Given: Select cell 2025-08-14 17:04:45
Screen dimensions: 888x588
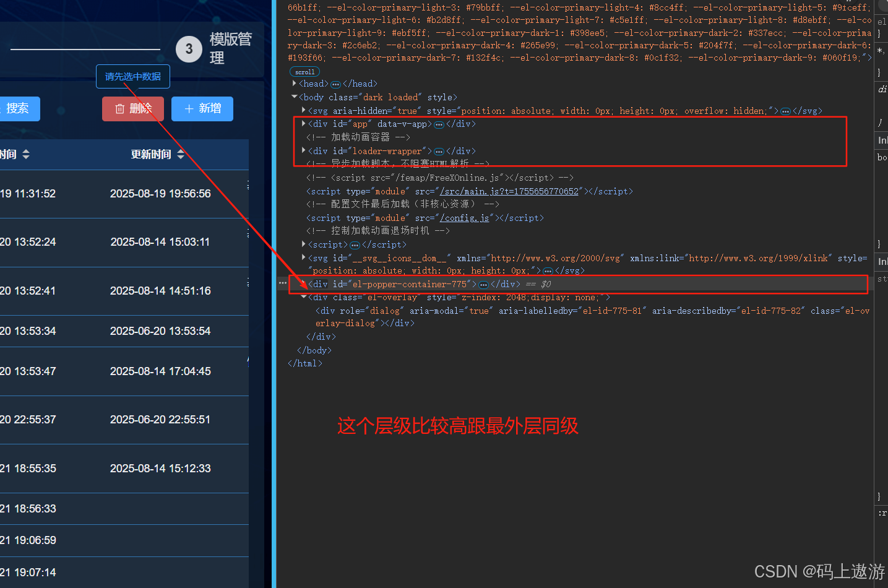Looking at the screenshot, I should coord(160,371).
